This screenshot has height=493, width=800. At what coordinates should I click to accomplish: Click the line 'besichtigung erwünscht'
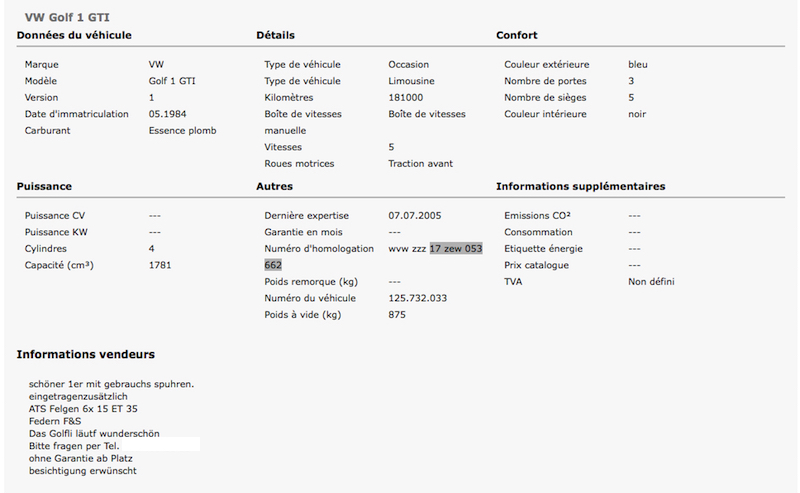(83, 471)
